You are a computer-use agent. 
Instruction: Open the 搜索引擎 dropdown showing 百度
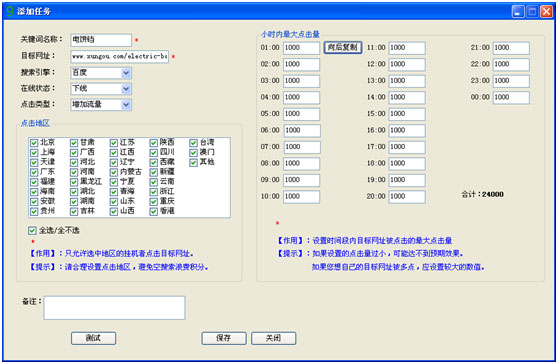(x=101, y=73)
